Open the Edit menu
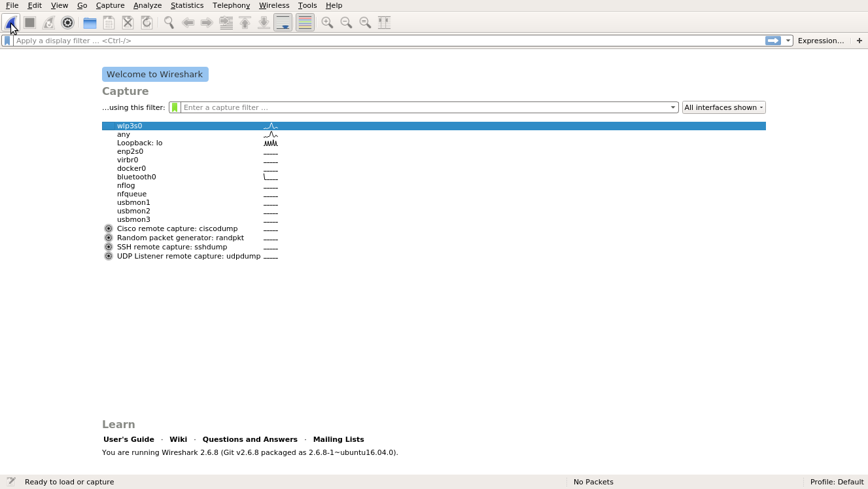Image resolution: width=868 pixels, height=489 pixels. [x=35, y=5]
